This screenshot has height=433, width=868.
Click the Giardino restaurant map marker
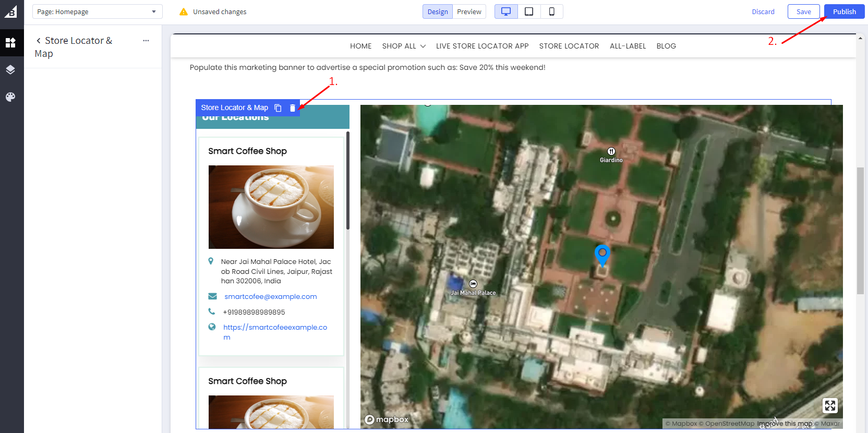(611, 151)
